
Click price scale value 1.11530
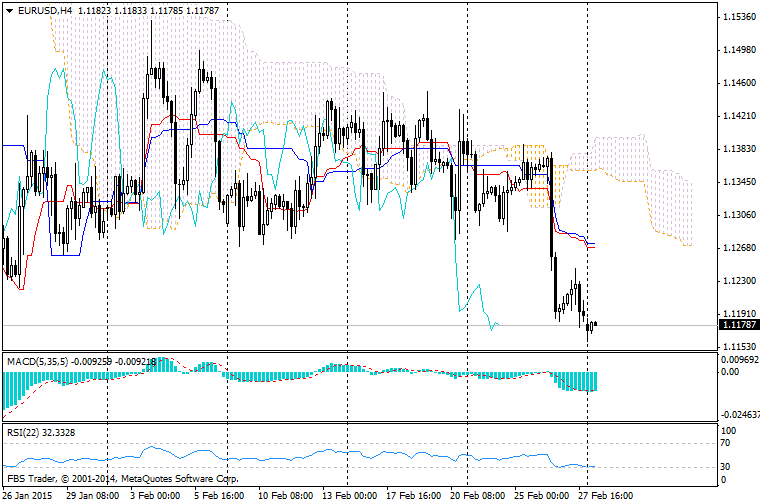pos(739,347)
